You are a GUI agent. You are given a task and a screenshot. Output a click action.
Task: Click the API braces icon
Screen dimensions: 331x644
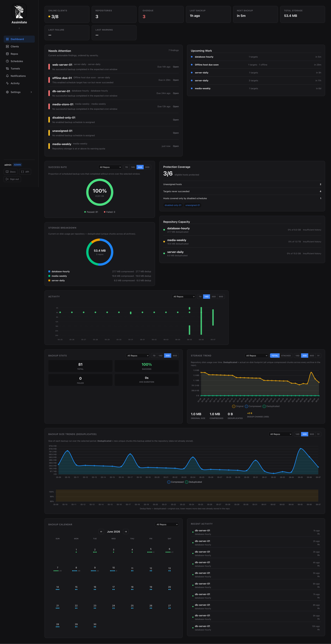(x=23, y=172)
